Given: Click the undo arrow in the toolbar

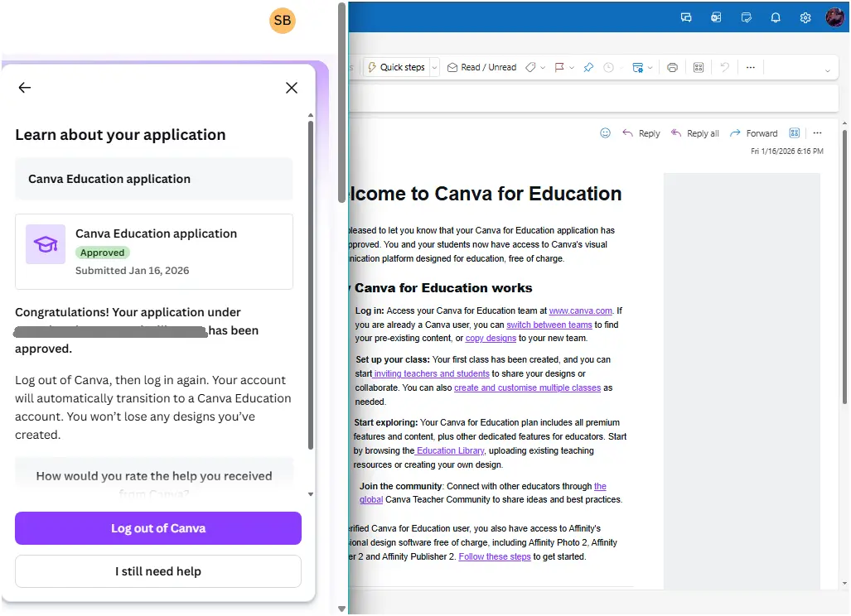Looking at the screenshot, I should (x=724, y=67).
